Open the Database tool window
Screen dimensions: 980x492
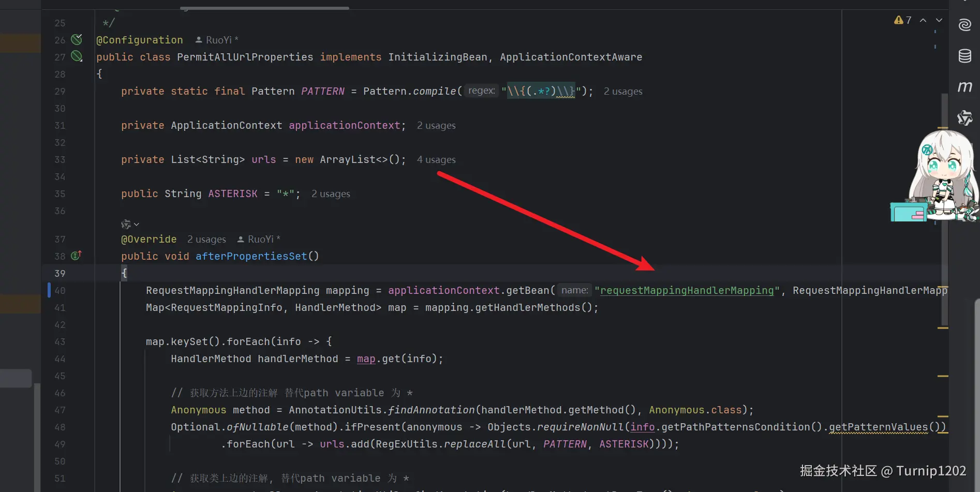[x=964, y=56]
